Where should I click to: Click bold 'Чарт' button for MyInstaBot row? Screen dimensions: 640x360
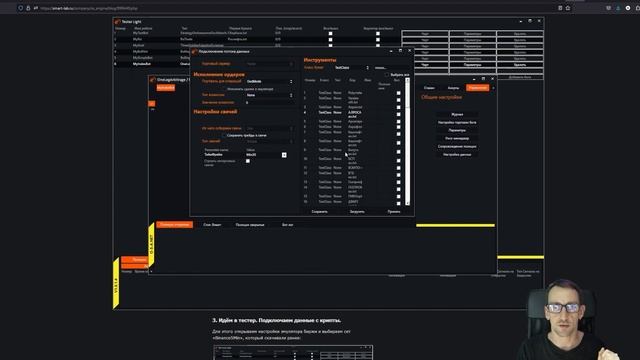tap(425, 65)
